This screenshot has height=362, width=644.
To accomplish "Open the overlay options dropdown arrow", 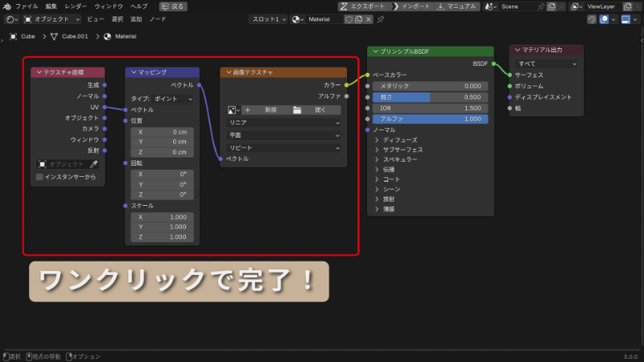I will click(x=613, y=19).
